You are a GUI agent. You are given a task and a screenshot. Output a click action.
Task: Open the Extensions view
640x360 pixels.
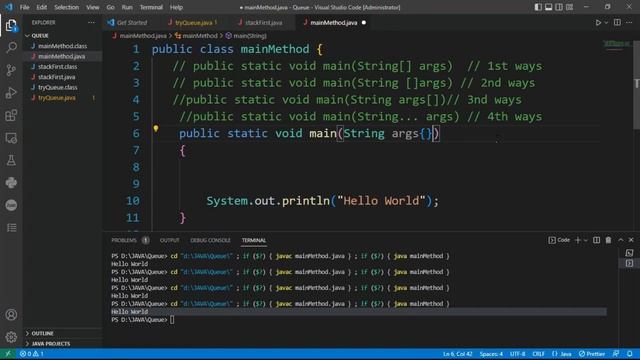click(11, 116)
